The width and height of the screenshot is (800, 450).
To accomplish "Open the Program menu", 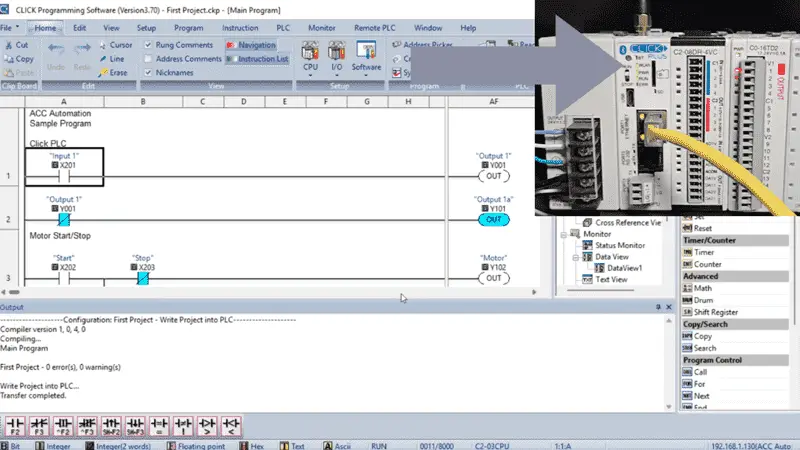I will coord(189,28).
